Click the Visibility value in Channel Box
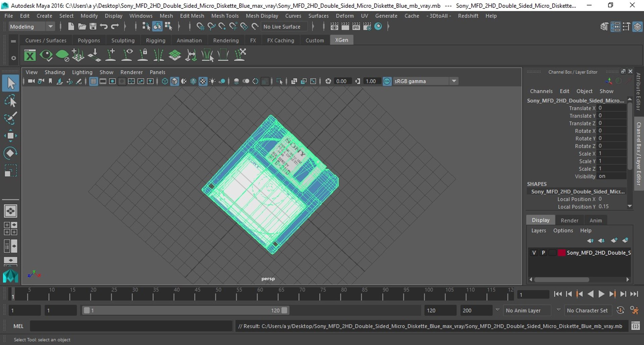This screenshot has height=345, width=644. point(612,176)
